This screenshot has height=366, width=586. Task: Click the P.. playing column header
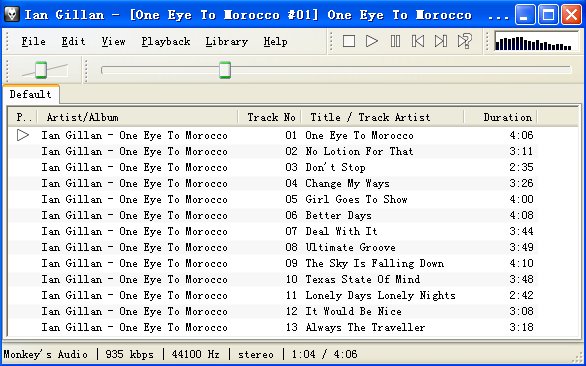click(22, 117)
